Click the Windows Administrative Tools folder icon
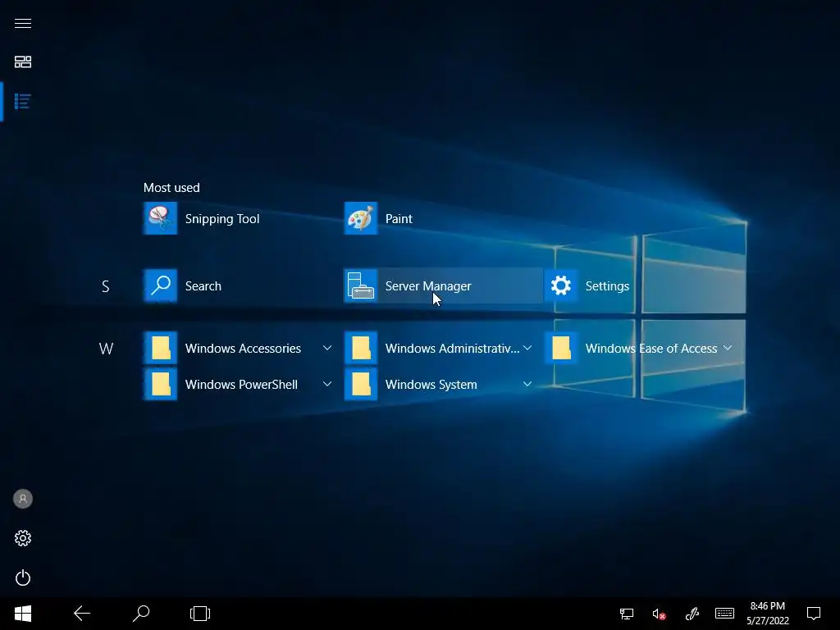840x630 pixels. (361, 348)
